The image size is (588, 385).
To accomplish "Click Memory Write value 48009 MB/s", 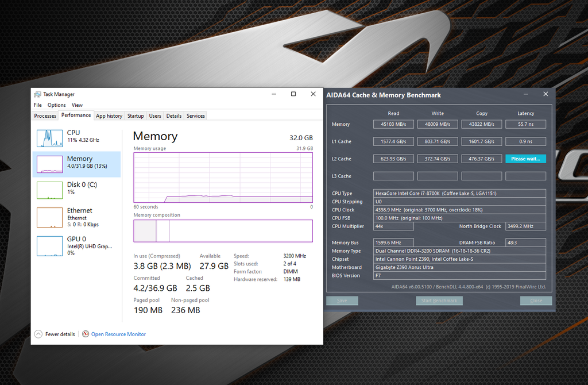I will pyautogui.click(x=438, y=124).
